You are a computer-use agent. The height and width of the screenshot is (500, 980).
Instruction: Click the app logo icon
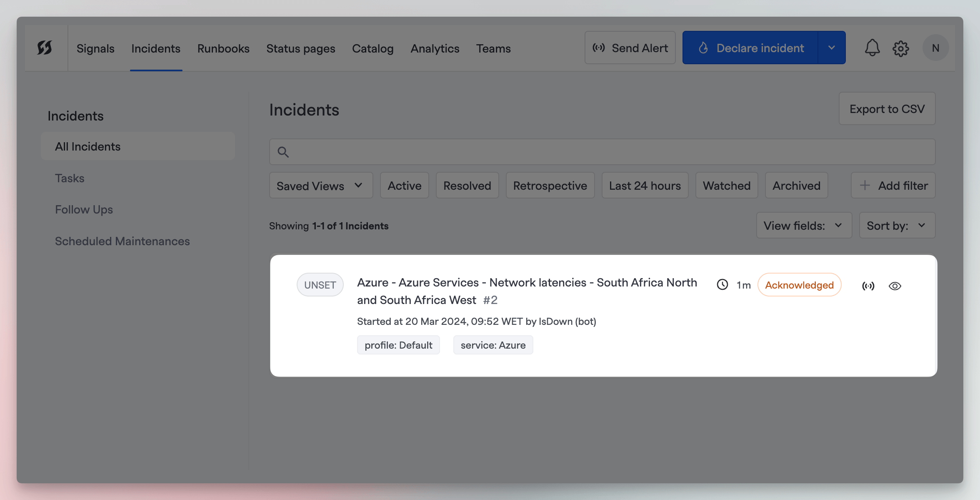click(45, 48)
